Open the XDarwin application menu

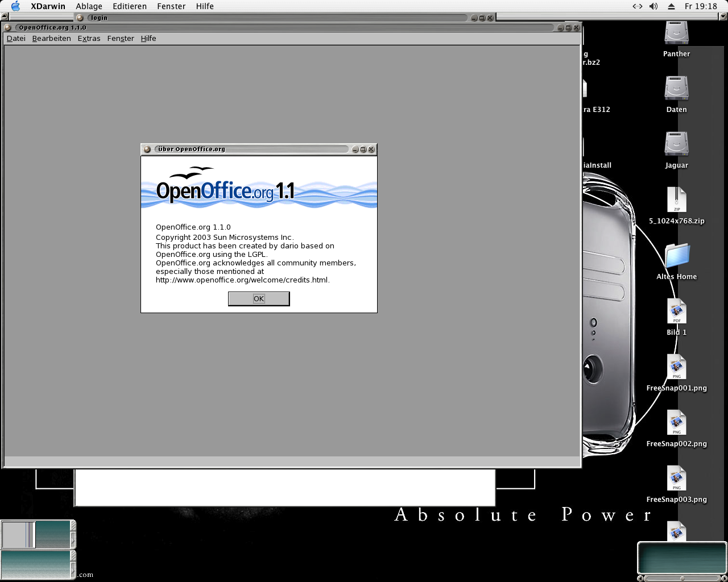48,6
